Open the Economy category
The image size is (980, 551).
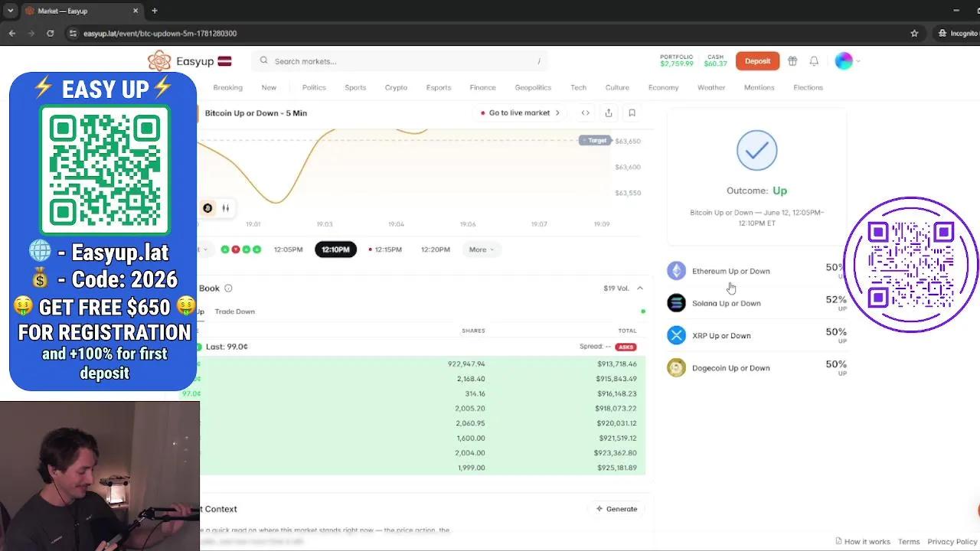pos(663,88)
